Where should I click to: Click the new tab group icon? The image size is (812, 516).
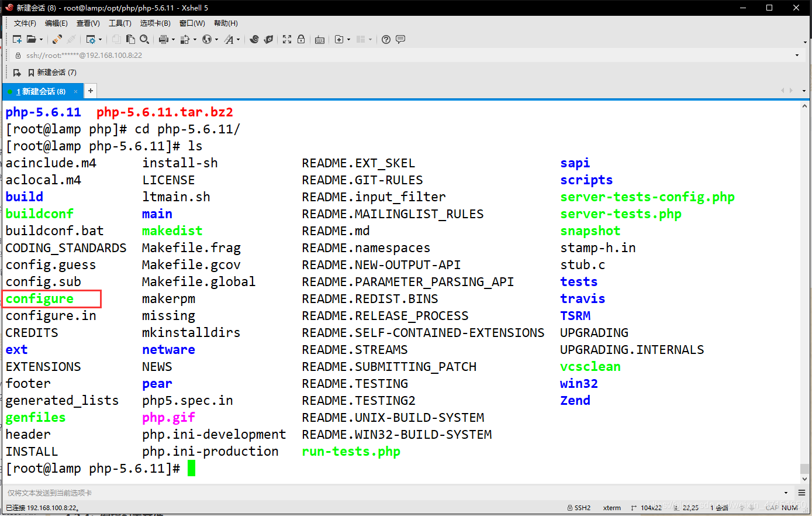tap(338, 39)
